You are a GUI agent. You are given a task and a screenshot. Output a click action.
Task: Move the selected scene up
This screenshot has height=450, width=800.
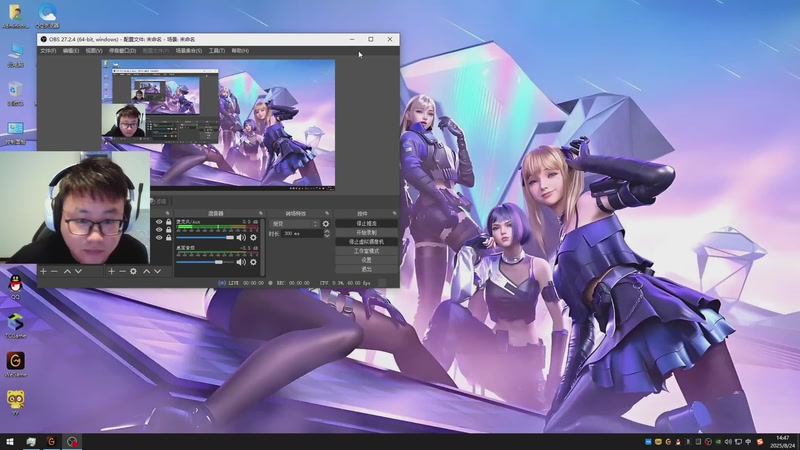point(67,271)
